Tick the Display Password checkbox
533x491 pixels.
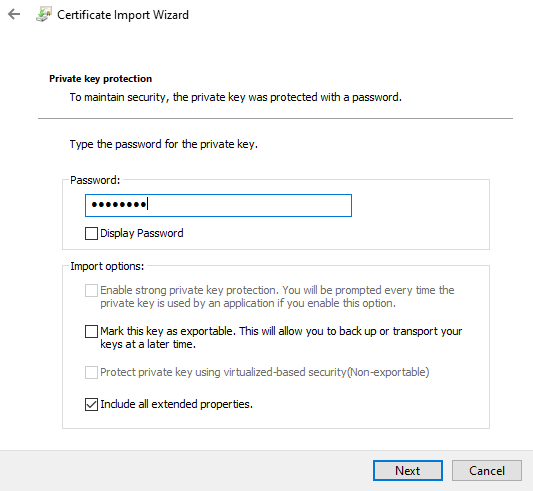coord(91,234)
